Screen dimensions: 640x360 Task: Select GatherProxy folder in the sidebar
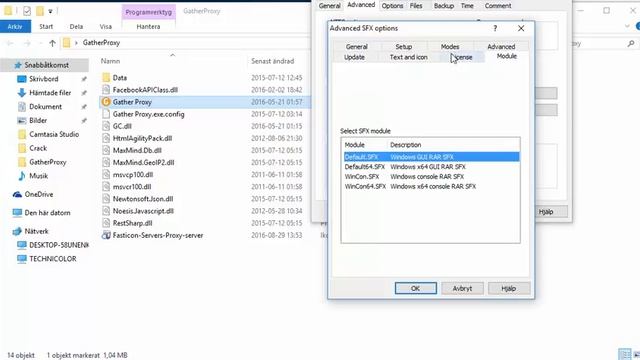47,162
